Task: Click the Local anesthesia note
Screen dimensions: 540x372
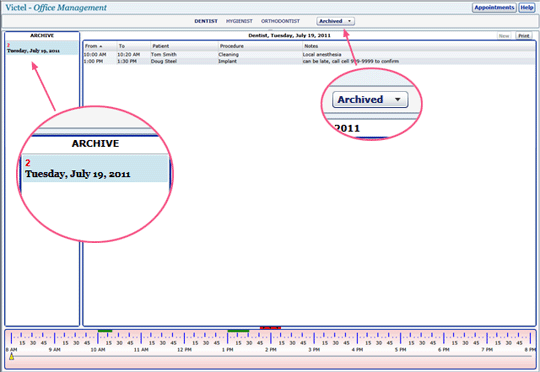Action: pos(322,54)
